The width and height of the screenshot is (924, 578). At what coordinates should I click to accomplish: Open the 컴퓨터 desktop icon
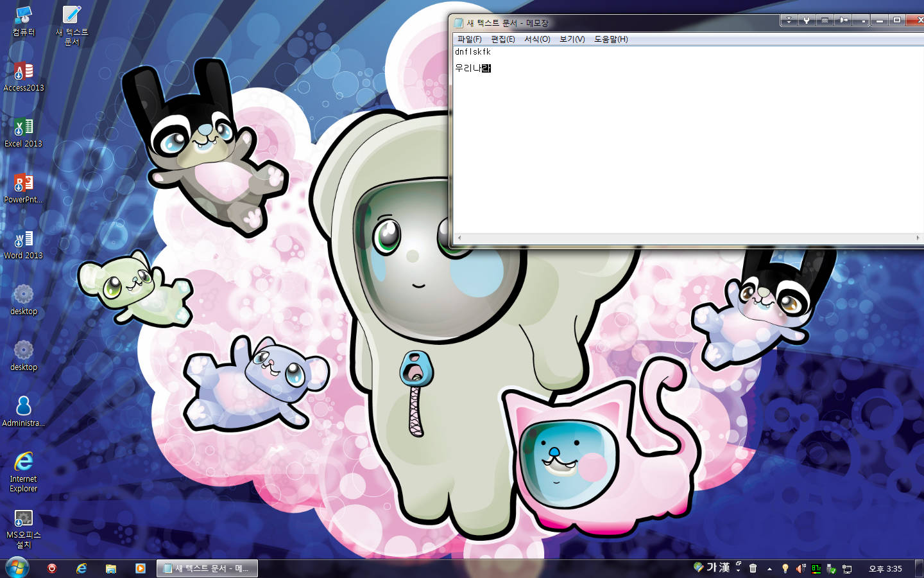24,21
